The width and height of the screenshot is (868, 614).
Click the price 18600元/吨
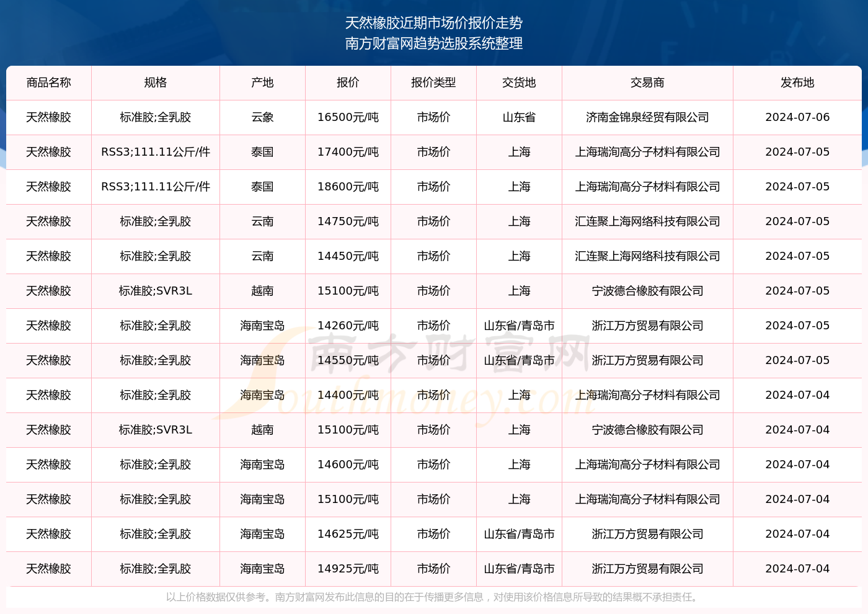point(348,187)
